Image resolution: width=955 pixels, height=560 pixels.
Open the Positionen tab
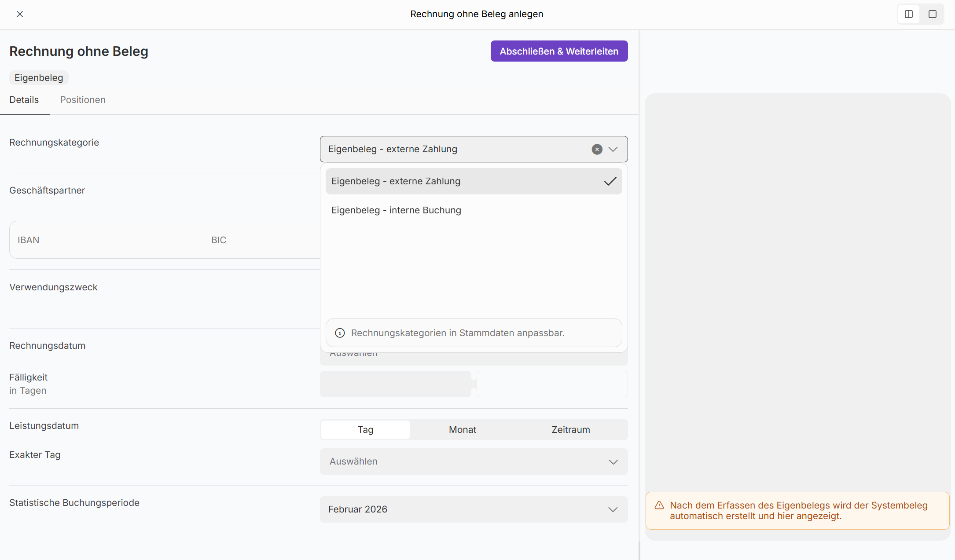pyautogui.click(x=83, y=100)
